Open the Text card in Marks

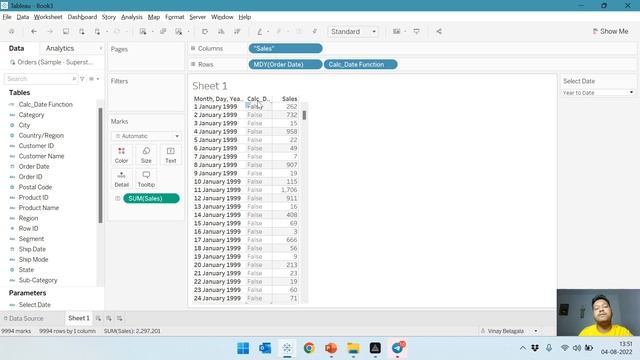point(171,155)
